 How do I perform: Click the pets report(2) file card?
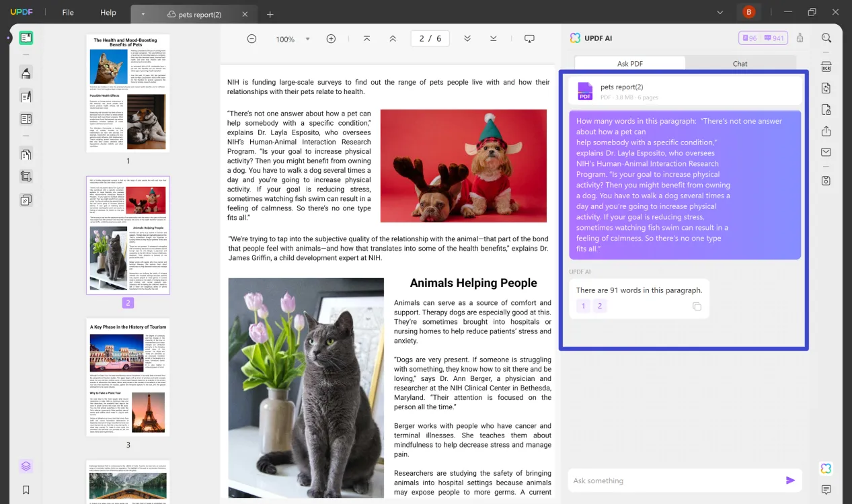(x=685, y=91)
